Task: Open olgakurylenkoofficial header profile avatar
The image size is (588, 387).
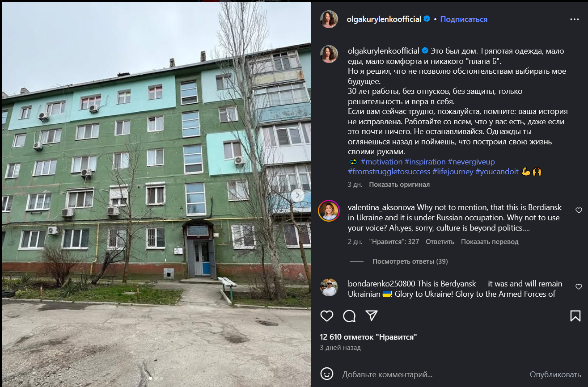Action: tap(329, 19)
